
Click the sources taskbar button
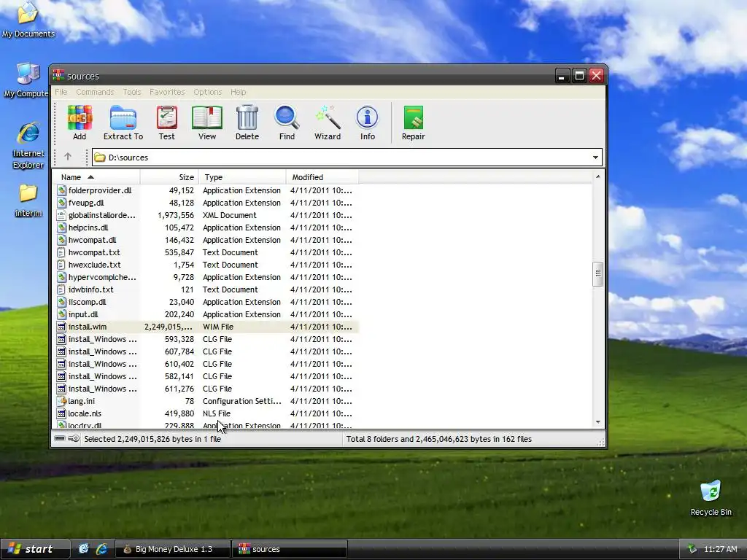(290, 549)
